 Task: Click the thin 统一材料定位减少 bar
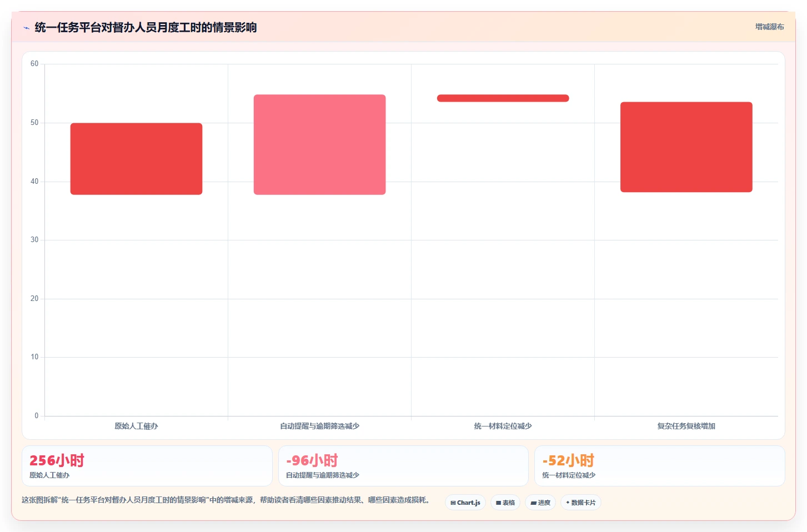pyautogui.click(x=503, y=98)
